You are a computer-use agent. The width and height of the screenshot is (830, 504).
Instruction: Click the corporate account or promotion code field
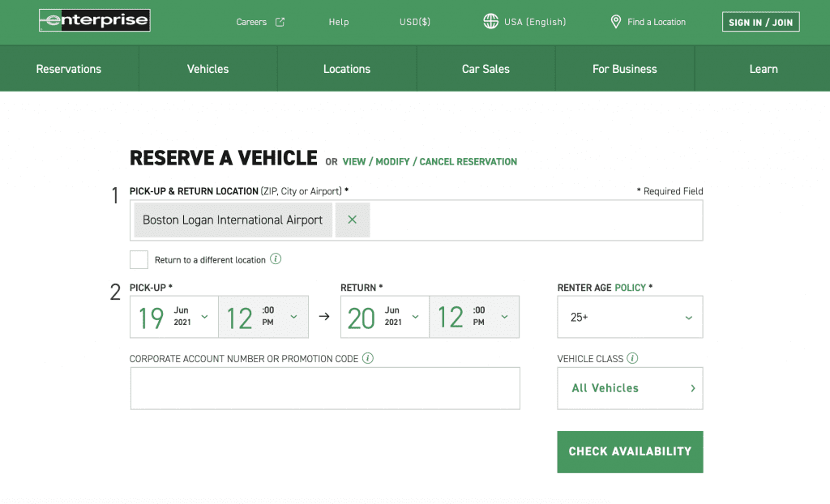[x=325, y=388]
